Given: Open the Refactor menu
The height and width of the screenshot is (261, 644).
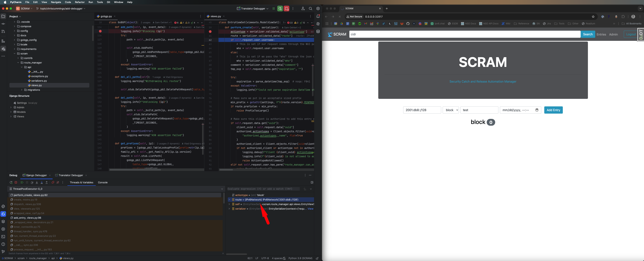Looking at the screenshot, I should [80, 2].
